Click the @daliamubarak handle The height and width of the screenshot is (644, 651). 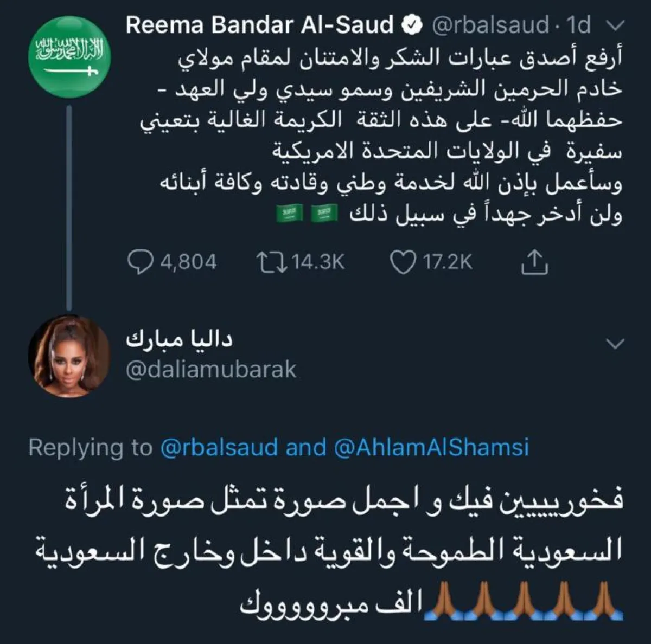tap(211, 369)
